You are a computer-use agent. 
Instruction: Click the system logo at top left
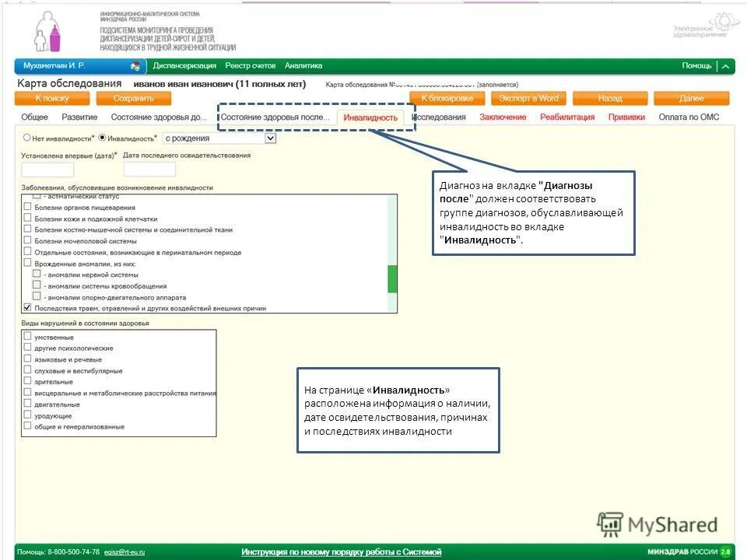[47, 31]
